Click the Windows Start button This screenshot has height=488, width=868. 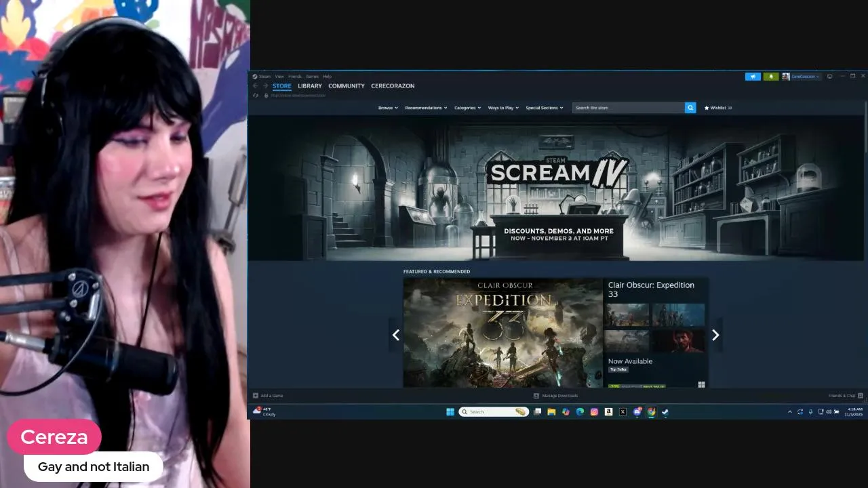450,411
